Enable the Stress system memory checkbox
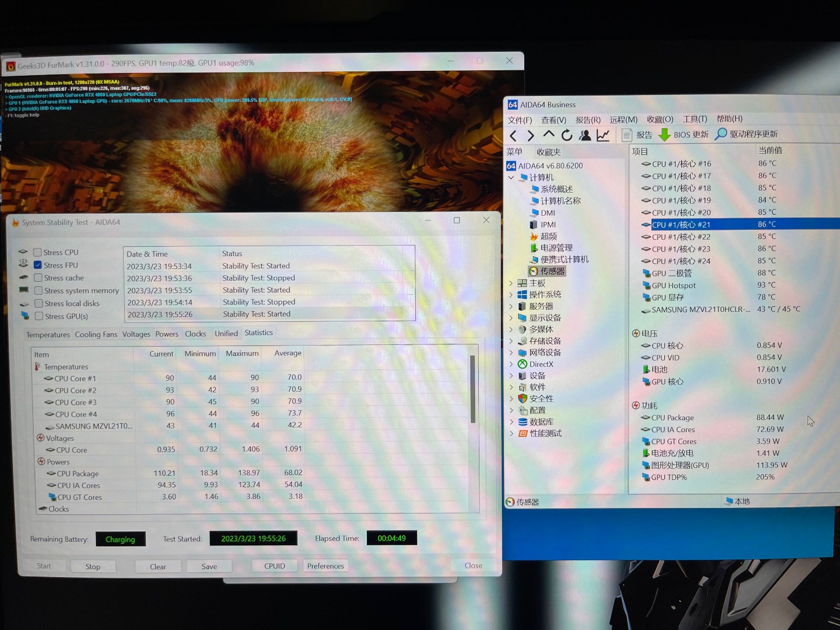The height and width of the screenshot is (630, 840). (38, 290)
